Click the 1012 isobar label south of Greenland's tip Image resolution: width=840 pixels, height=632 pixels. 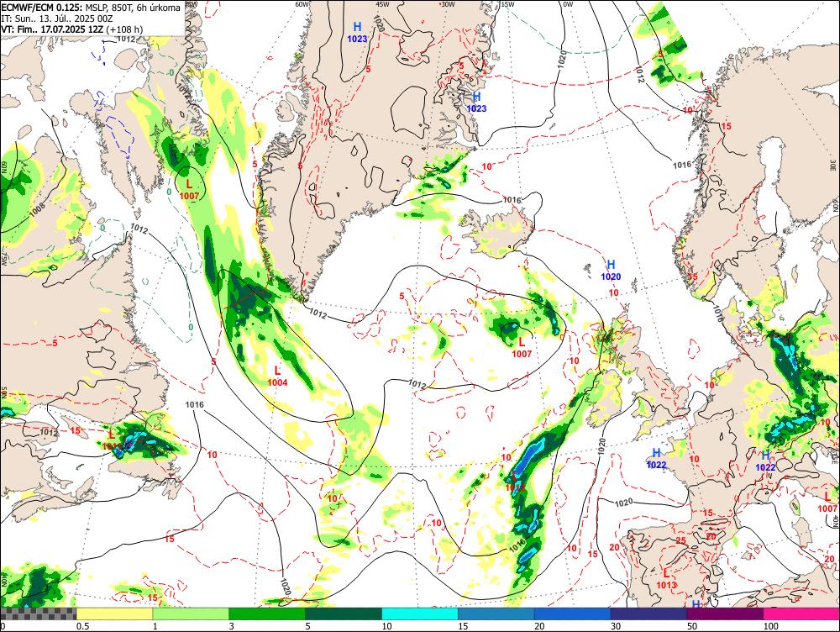point(318,314)
